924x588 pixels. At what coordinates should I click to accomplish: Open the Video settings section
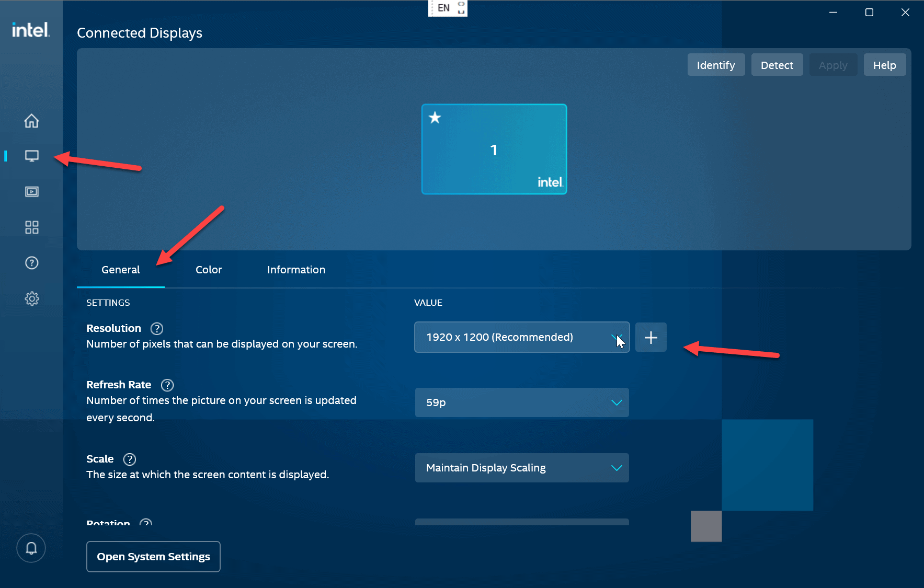31,191
